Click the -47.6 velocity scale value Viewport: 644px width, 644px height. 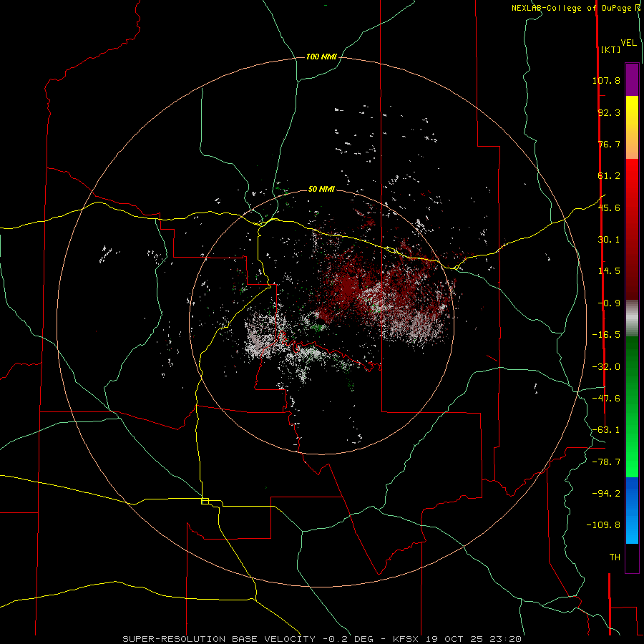pyautogui.click(x=606, y=399)
